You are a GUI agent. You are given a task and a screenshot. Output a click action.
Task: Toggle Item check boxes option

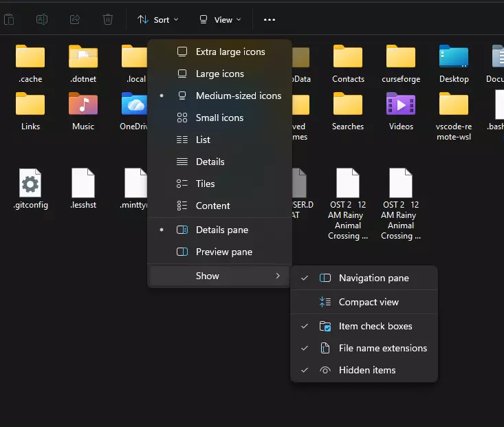tap(375, 327)
